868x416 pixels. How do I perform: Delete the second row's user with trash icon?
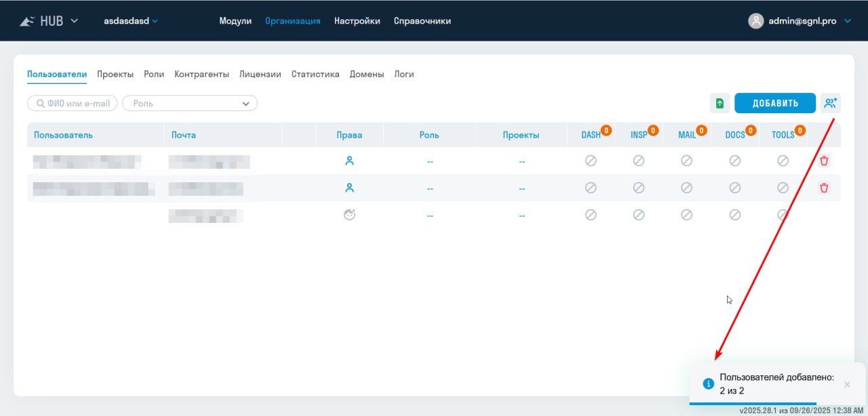point(824,188)
